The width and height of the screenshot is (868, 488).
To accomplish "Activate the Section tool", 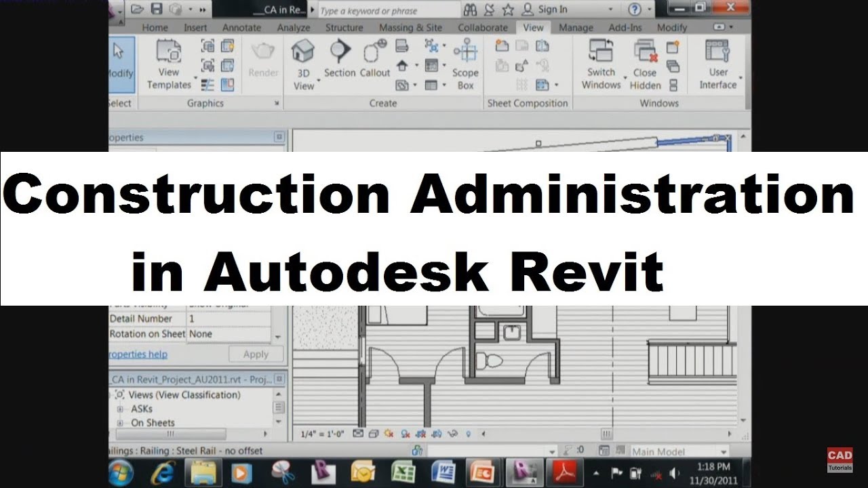I will click(340, 59).
